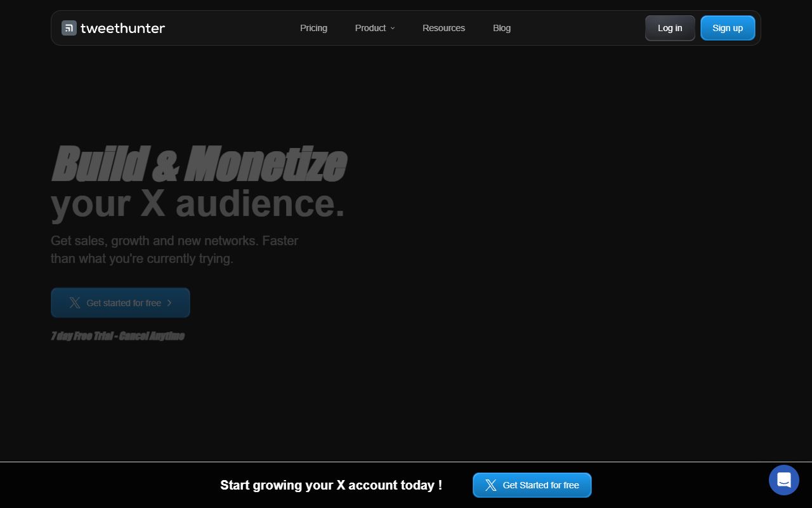812x508 pixels.
Task: Click the X logo inside hero CTA button
Action: tap(74, 303)
